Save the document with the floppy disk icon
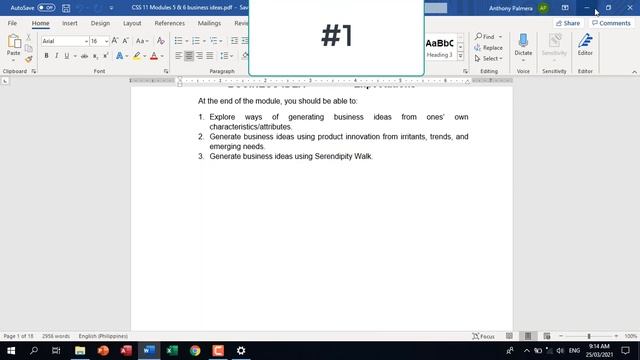 tap(66, 8)
